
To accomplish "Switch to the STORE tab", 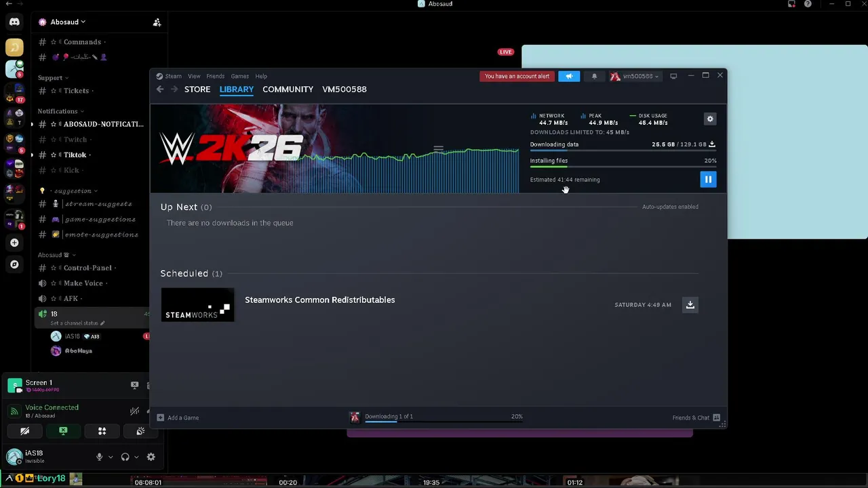I will coord(197,89).
